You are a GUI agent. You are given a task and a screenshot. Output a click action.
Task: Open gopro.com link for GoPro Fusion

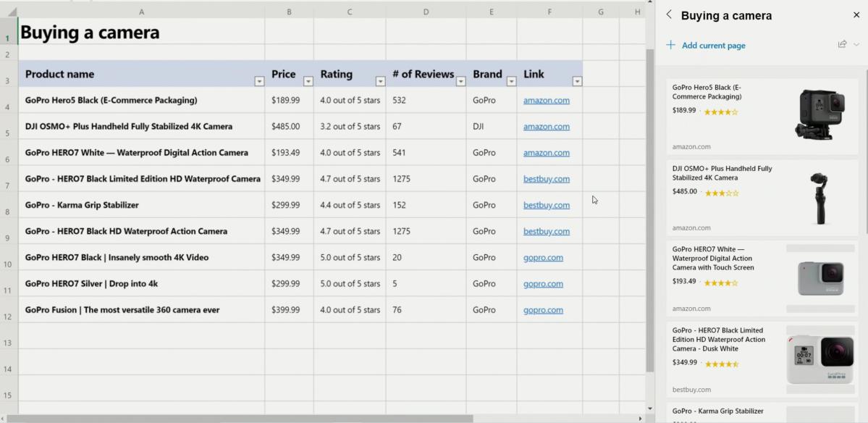543,309
